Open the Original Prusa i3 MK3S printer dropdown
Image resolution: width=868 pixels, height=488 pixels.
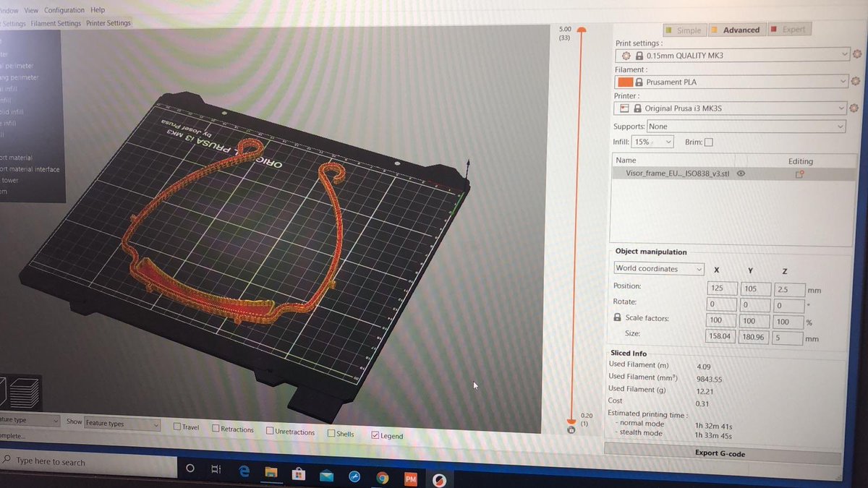[x=730, y=108]
